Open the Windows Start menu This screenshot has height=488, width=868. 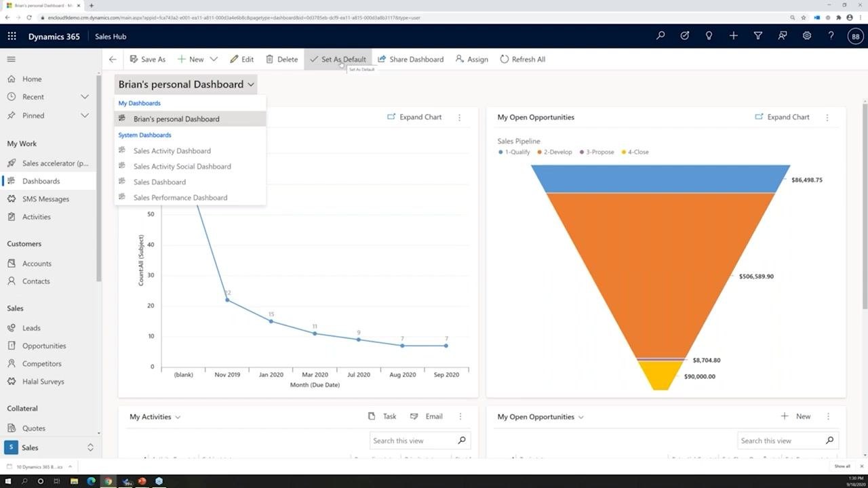click(x=8, y=481)
